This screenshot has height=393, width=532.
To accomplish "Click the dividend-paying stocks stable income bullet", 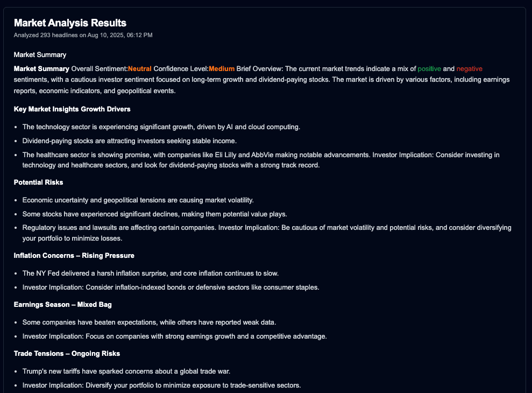I will point(129,141).
